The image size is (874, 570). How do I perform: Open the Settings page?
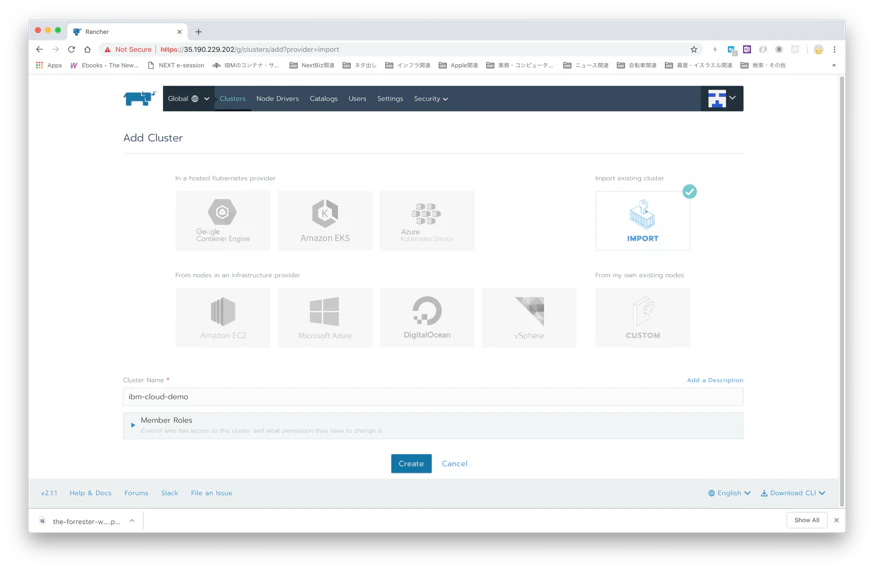[x=390, y=99]
